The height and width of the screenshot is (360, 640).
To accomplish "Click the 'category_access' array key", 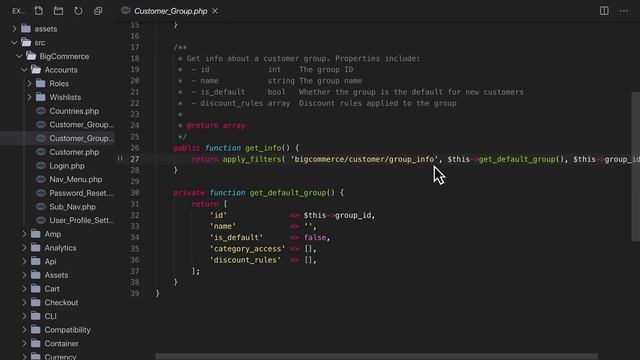I will [x=247, y=249].
